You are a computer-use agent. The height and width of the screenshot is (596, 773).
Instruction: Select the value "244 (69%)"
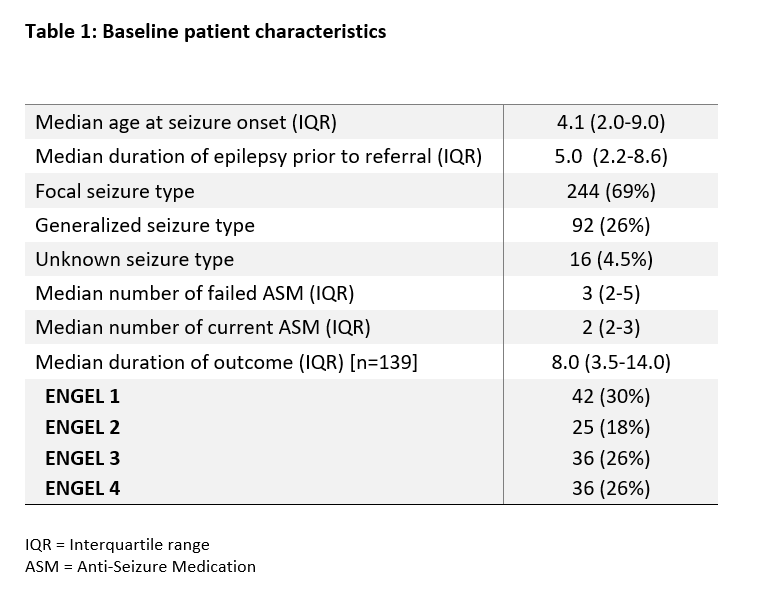tap(611, 191)
